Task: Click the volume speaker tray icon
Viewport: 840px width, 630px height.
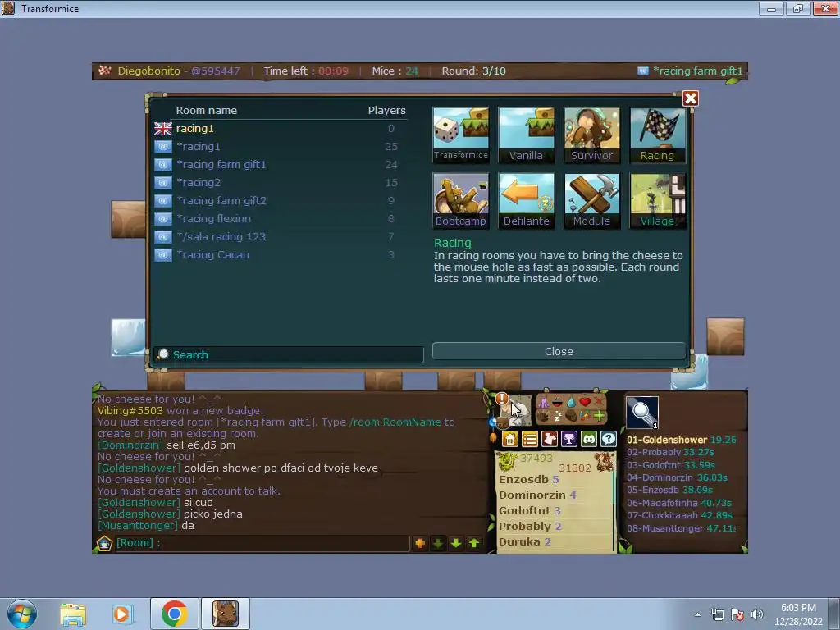Action: tap(757, 614)
